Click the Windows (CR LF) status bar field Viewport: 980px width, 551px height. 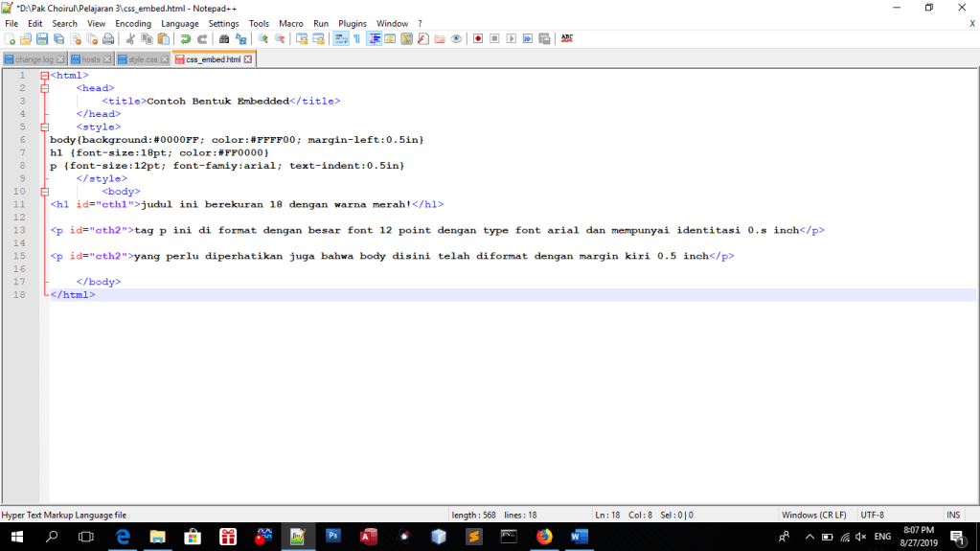pyautogui.click(x=813, y=515)
